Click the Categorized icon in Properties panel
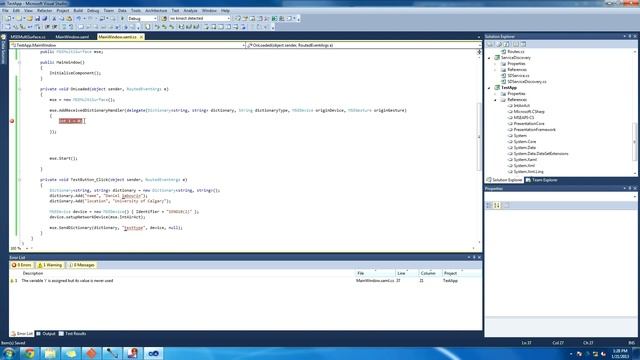 pos(489,205)
